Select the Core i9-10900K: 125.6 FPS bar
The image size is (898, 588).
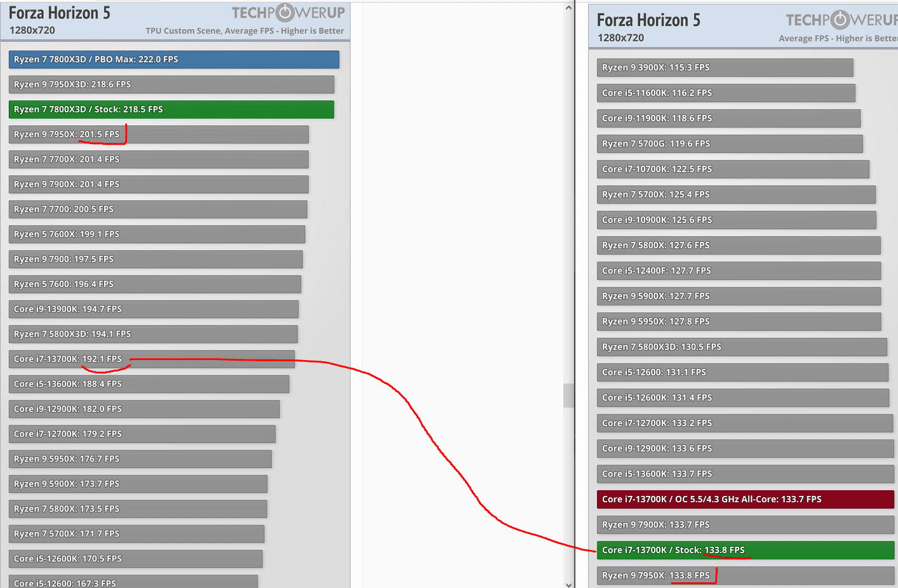[x=737, y=220]
